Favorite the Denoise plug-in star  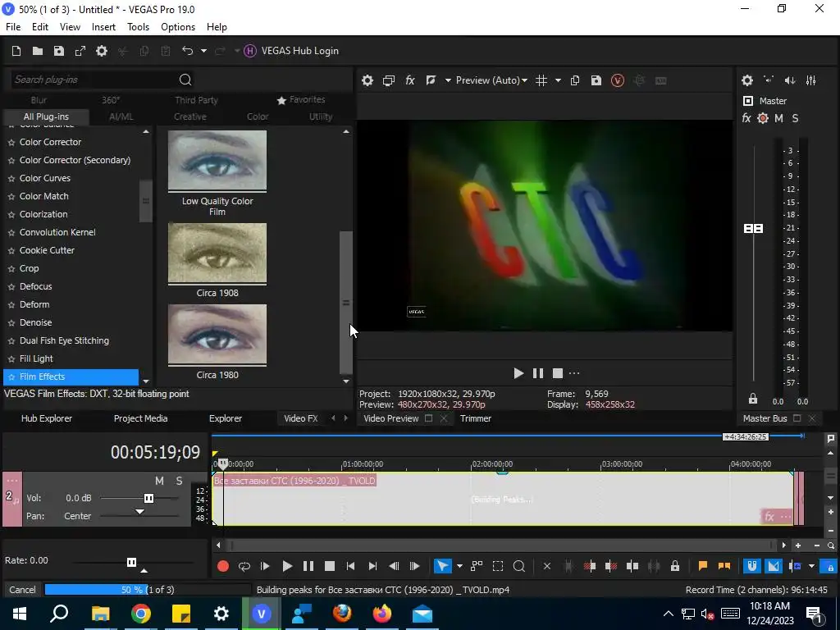tap(11, 323)
